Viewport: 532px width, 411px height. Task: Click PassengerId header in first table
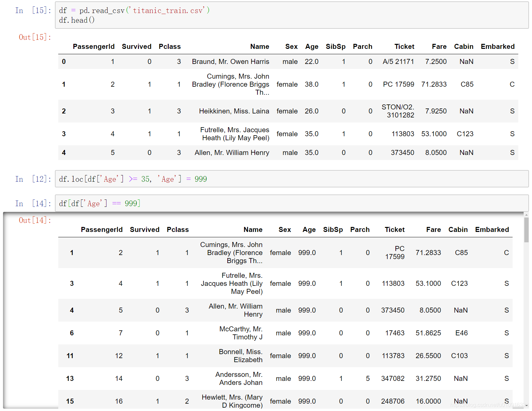(94, 47)
